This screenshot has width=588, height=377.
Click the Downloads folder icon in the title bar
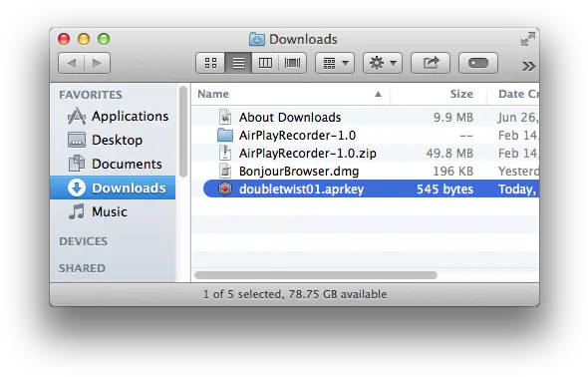(x=257, y=39)
